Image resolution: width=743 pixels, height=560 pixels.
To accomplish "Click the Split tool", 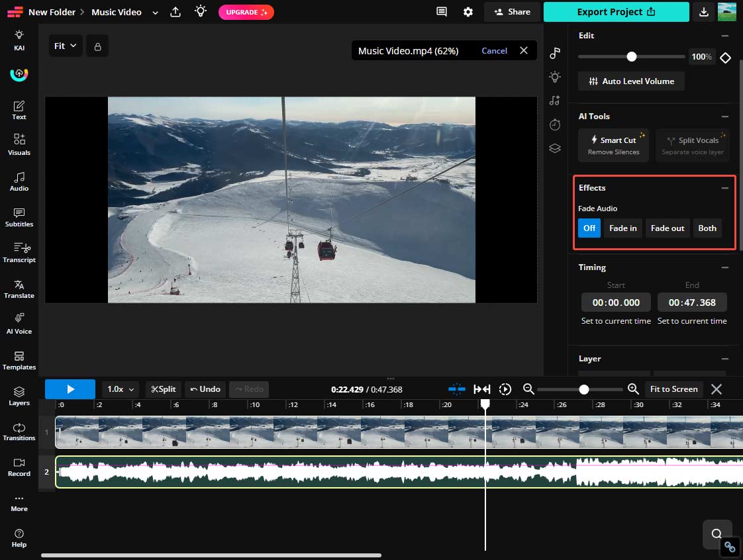I will [x=163, y=389].
